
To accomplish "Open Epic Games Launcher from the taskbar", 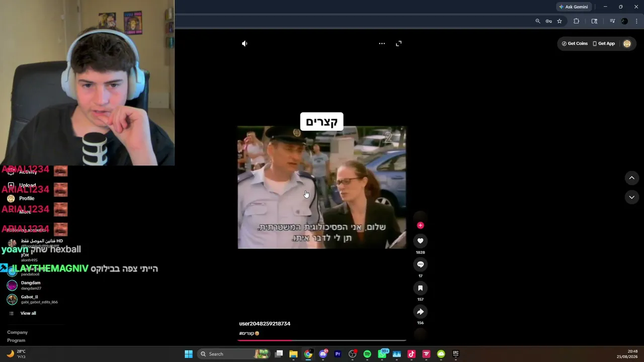I will (x=456, y=354).
